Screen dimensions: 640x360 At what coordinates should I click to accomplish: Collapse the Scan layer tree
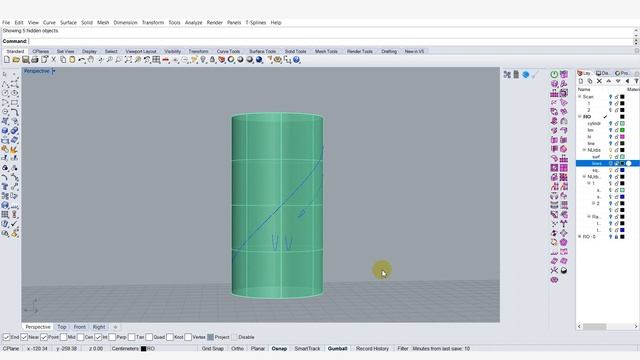click(580, 97)
